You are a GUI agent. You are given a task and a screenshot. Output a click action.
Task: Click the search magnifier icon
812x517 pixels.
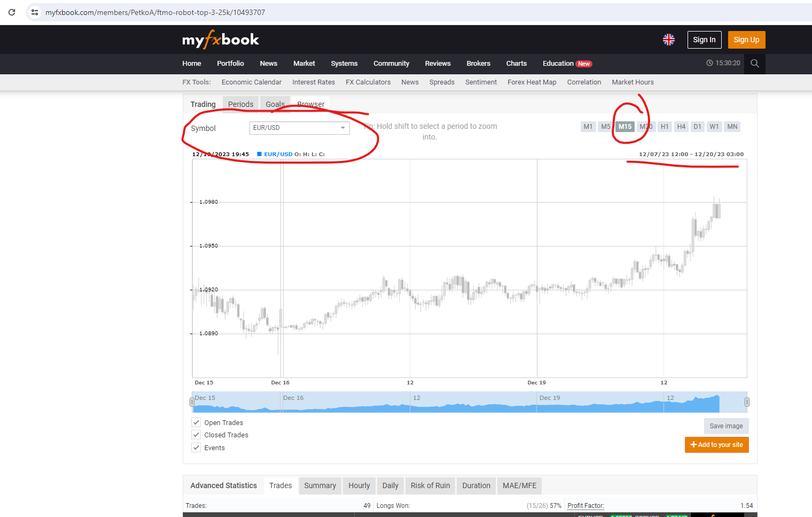pyautogui.click(x=755, y=63)
